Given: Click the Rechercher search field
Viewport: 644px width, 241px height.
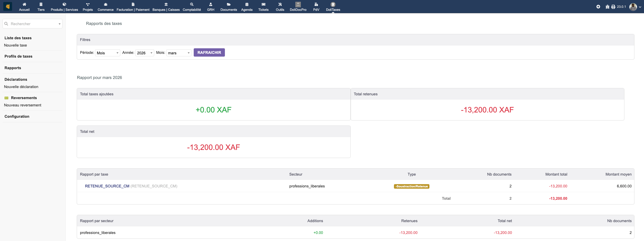Looking at the screenshot, I should pyautogui.click(x=32, y=24).
